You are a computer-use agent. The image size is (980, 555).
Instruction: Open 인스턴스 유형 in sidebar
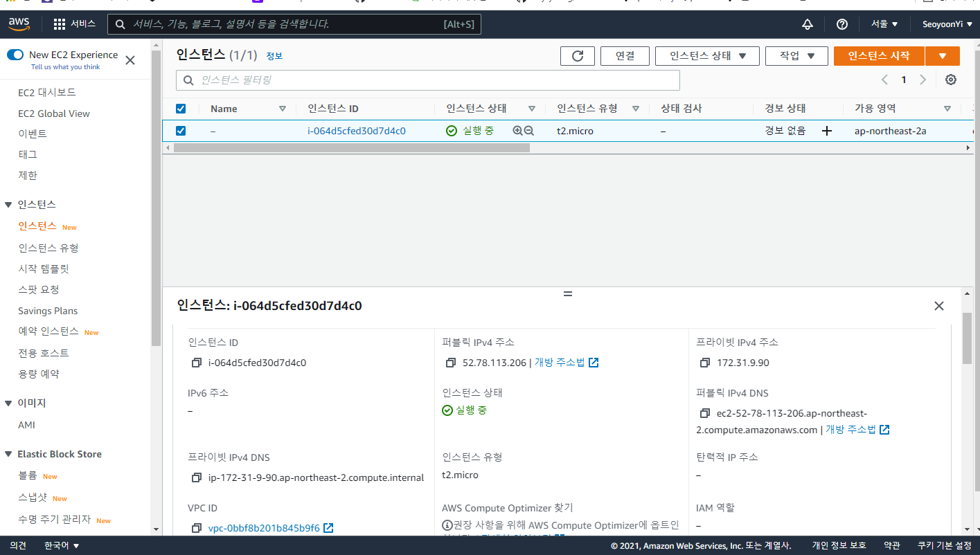coord(48,248)
